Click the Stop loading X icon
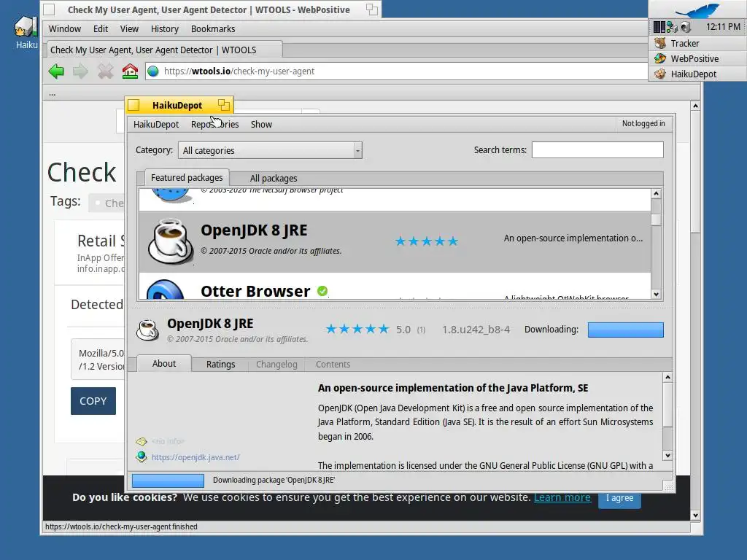 tap(105, 71)
